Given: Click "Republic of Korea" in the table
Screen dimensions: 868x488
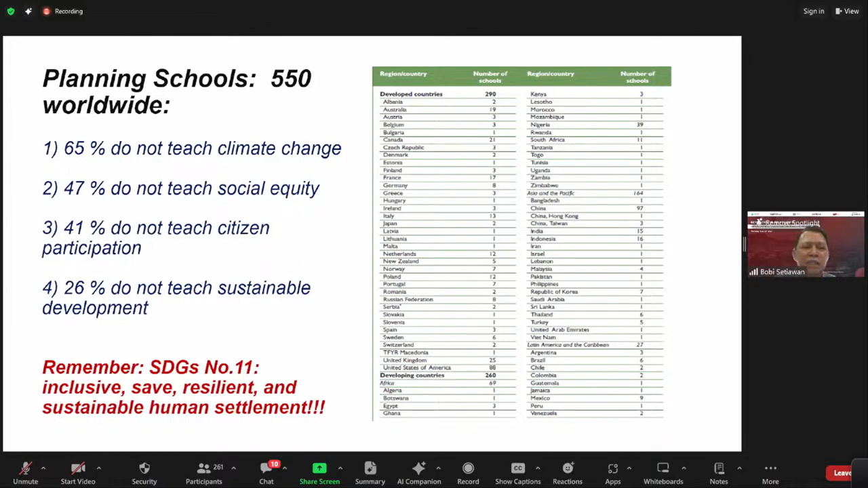Looking at the screenshot, I should point(554,292).
